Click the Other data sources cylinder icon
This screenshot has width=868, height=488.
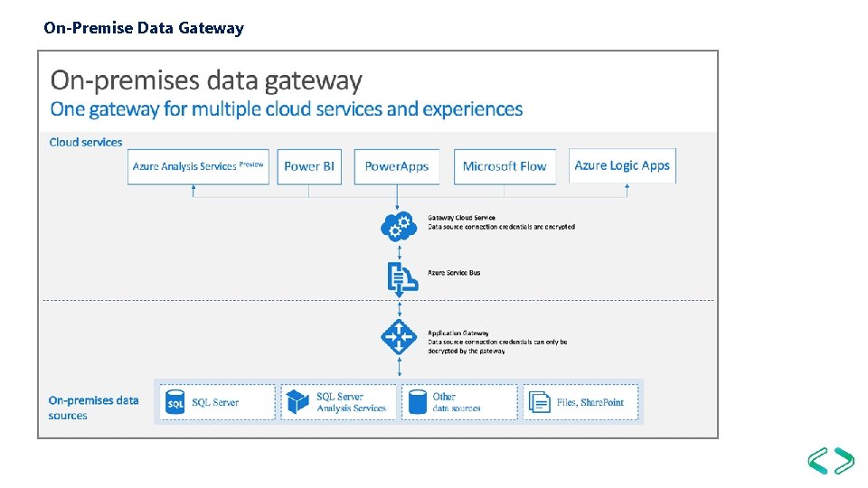418,401
